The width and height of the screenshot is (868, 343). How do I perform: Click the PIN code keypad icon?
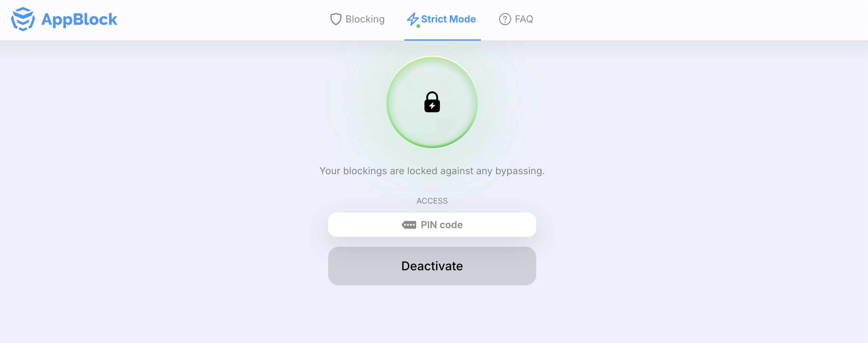point(409,225)
